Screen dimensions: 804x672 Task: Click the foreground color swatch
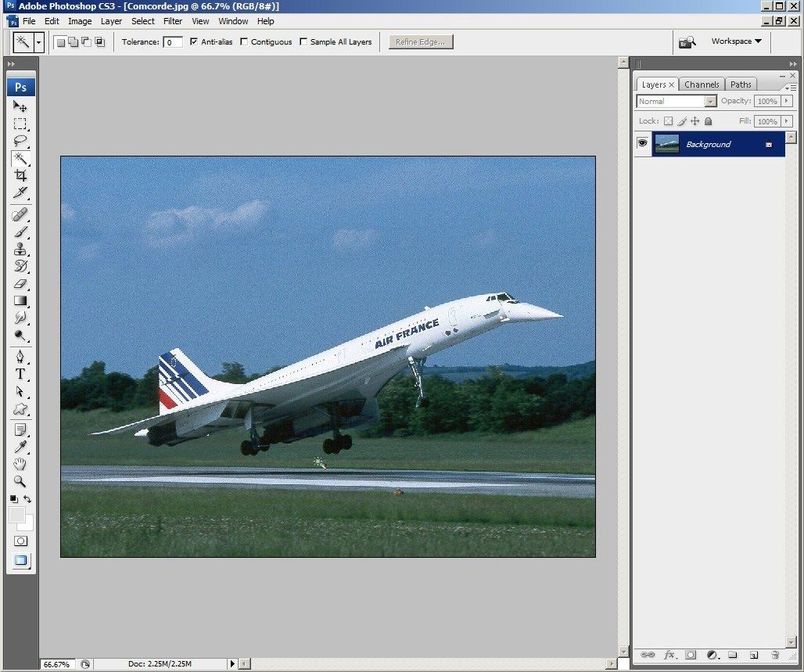16,515
